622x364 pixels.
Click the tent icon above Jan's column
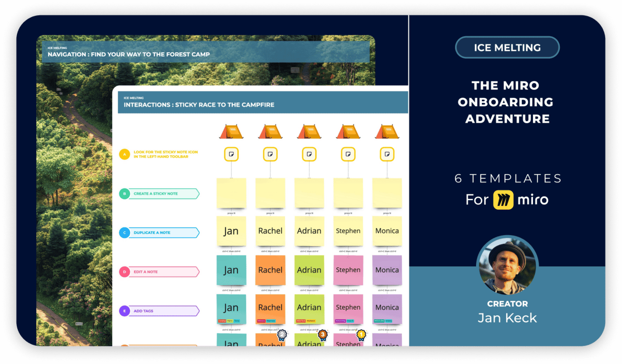(x=231, y=131)
